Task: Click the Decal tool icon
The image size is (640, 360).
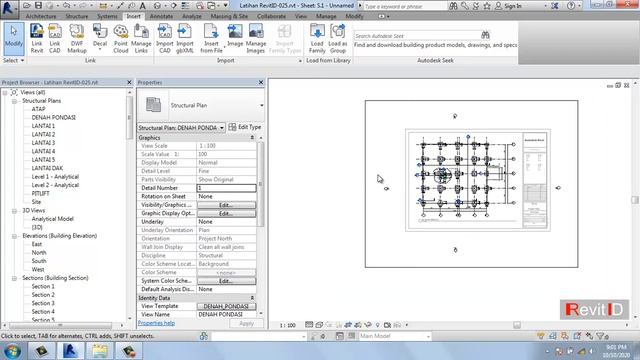Action: pyautogui.click(x=100, y=38)
